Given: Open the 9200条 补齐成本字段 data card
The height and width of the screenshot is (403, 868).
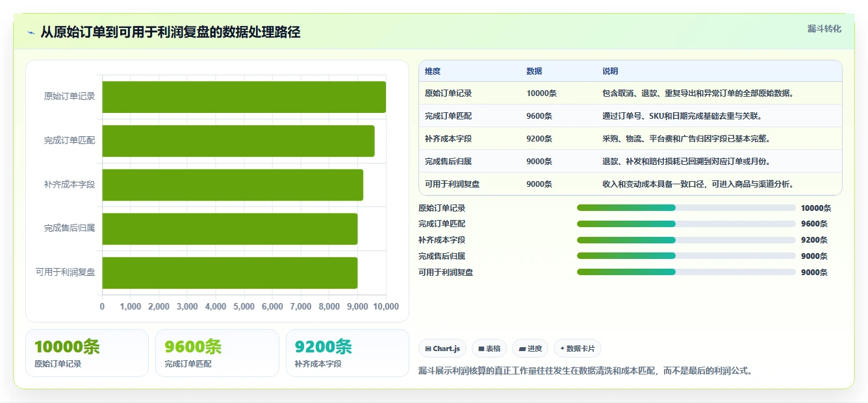Looking at the screenshot, I should (348, 353).
